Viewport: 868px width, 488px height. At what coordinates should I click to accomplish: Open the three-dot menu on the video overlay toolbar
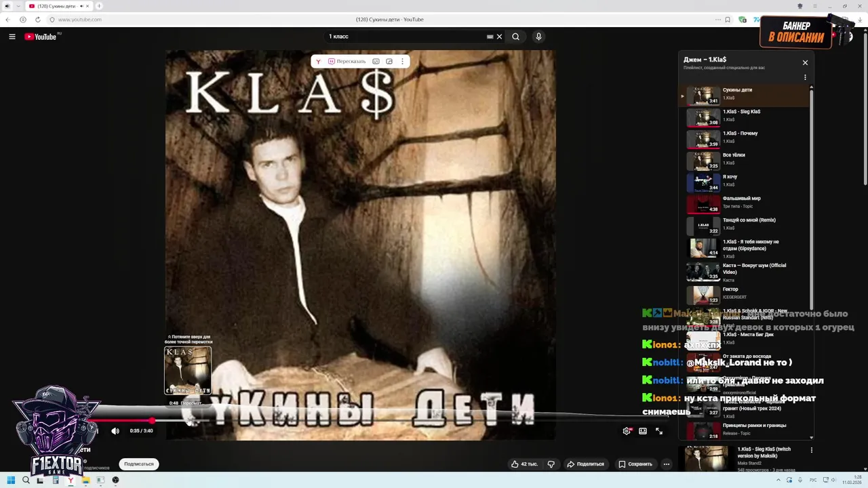coord(402,61)
